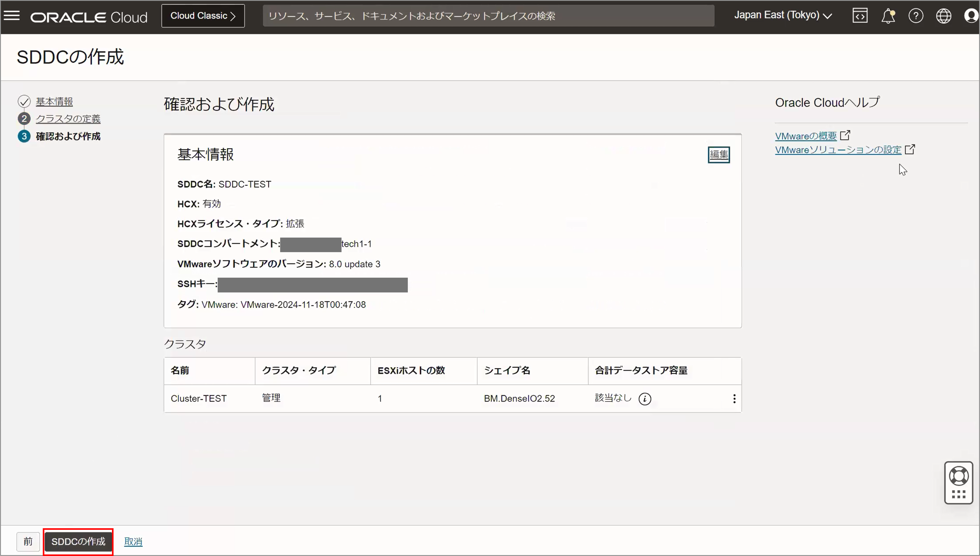
Task: Click the 8.0 update 3 version value
Action: pyautogui.click(x=355, y=264)
